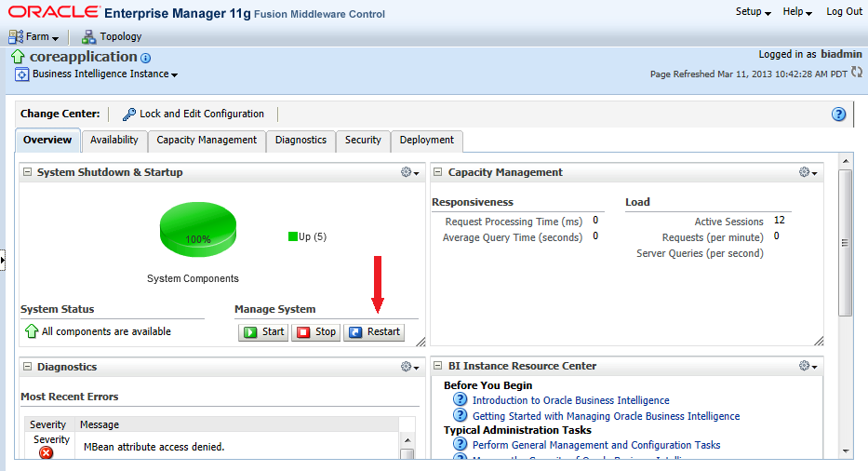This screenshot has height=471, width=868.
Task: Switch to the Diagnostics tab
Action: pyautogui.click(x=300, y=141)
